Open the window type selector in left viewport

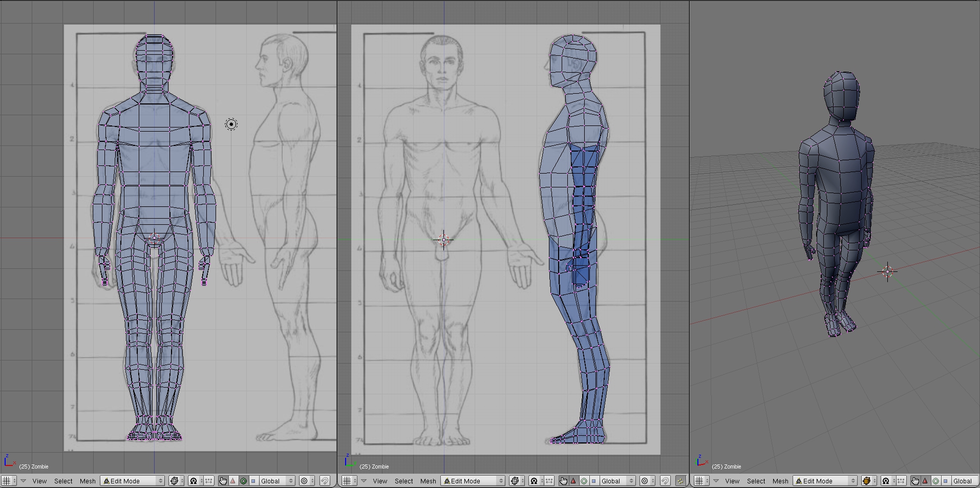(x=9, y=481)
